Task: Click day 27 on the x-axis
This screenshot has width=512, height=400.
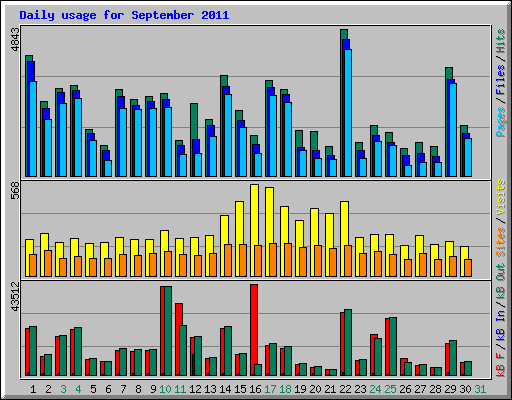Action: 420,389
